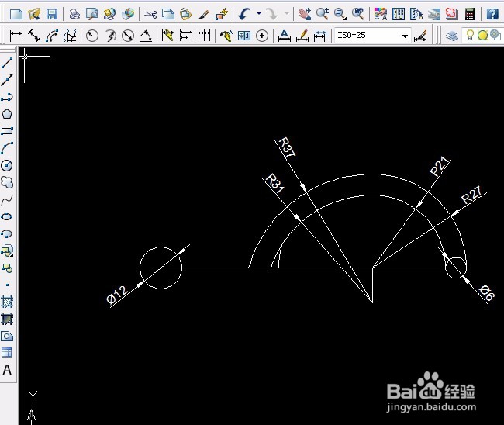Select the Diameter dimension tool
This screenshot has height=425, width=504.
click(x=128, y=36)
